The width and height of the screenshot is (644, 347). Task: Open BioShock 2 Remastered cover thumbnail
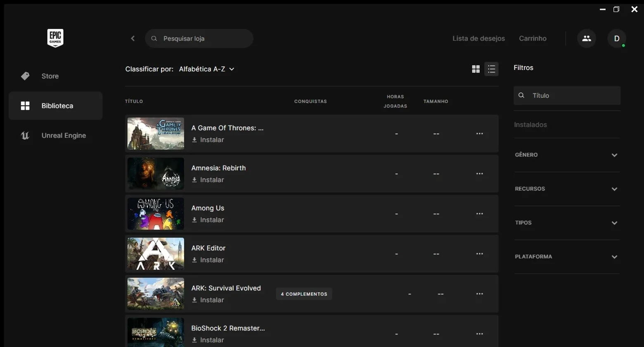pos(156,332)
